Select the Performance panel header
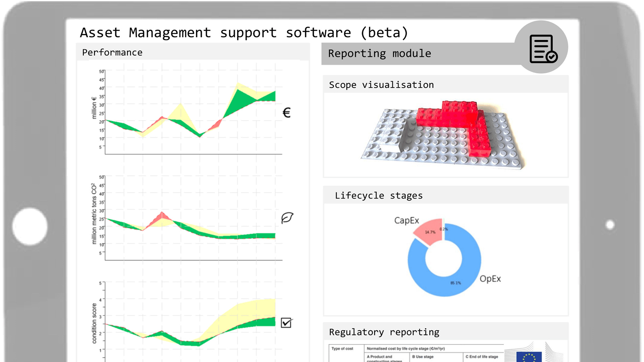644x362 pixels. (x=112, y=53)
